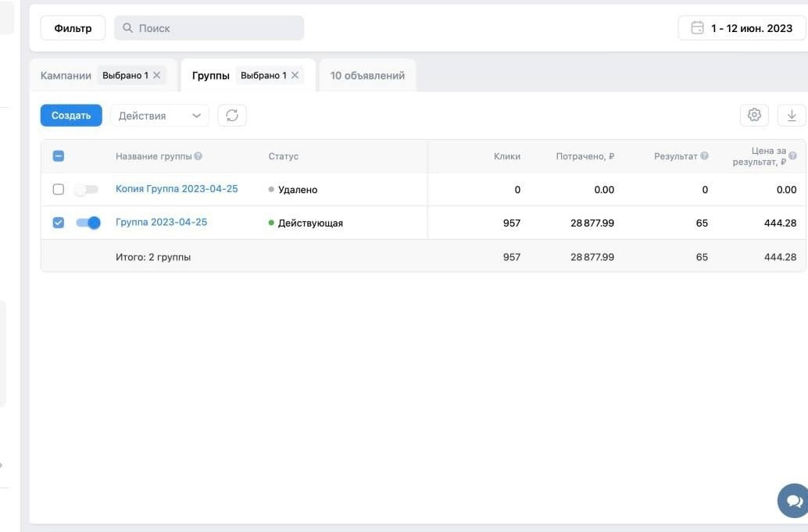Download report via download icon
This screenshot has height=532, width=808.
point(792,115)
